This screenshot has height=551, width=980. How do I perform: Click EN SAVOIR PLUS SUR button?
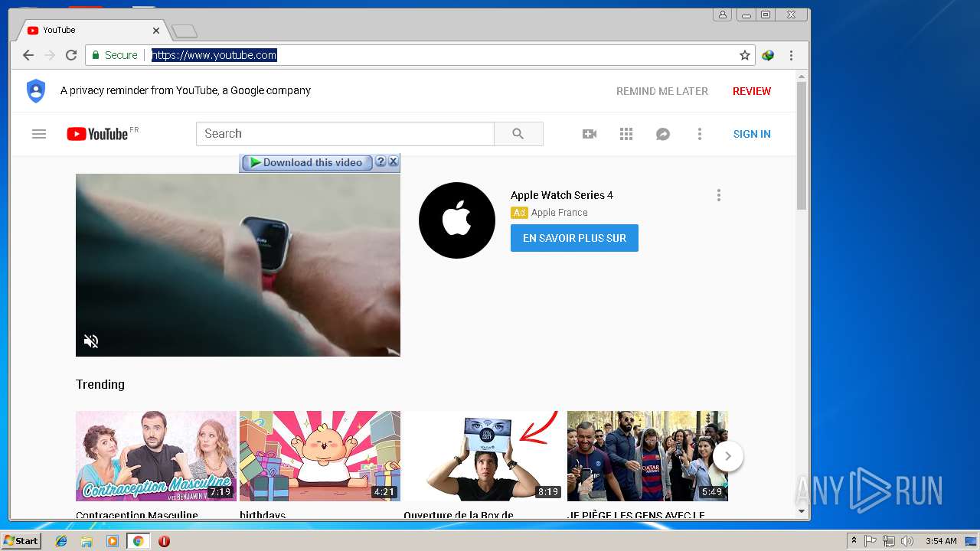[x=574, y=238]
